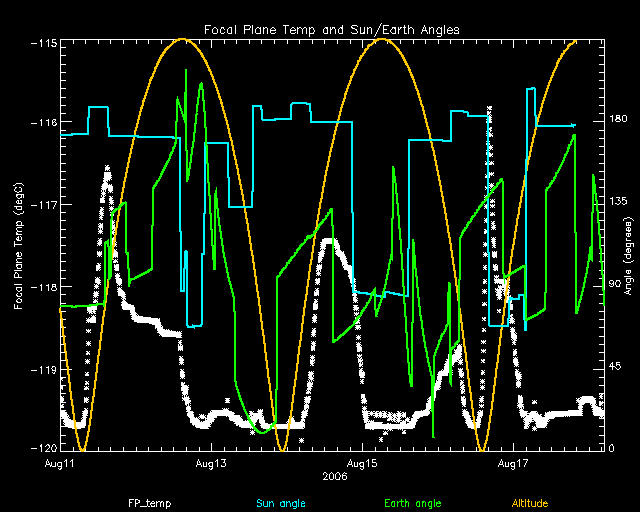Click the "Angle (degrees)" right axis title
The image size is (640, 512).
[x=627, y=255]
